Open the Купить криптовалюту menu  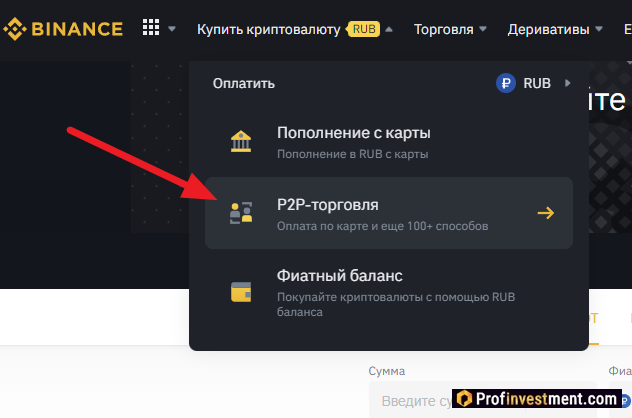268,29
